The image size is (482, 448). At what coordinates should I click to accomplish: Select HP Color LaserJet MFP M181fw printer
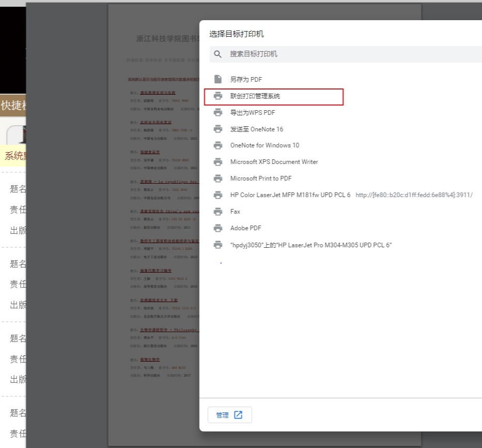[290, 195]
